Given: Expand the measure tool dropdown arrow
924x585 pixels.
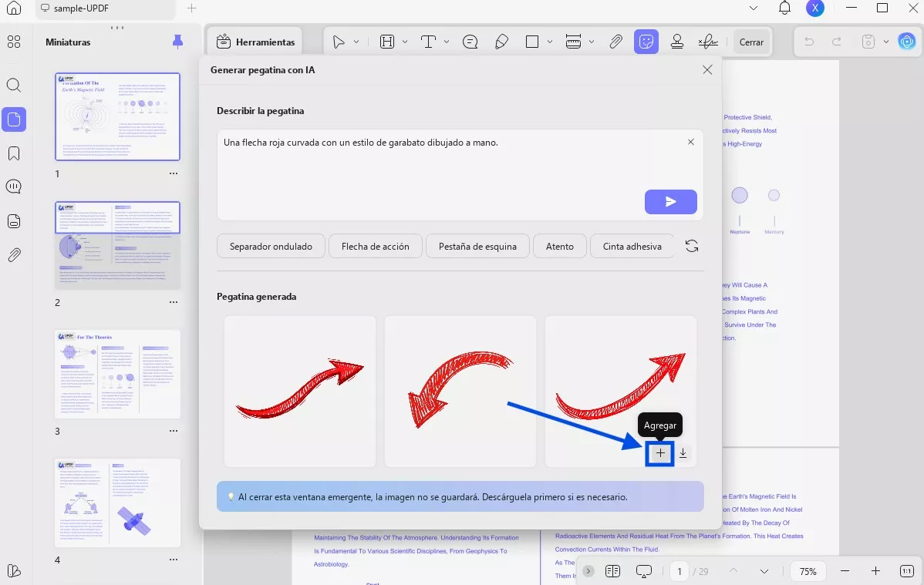Looking at the screenshot, I should click(x=591, y=42).
